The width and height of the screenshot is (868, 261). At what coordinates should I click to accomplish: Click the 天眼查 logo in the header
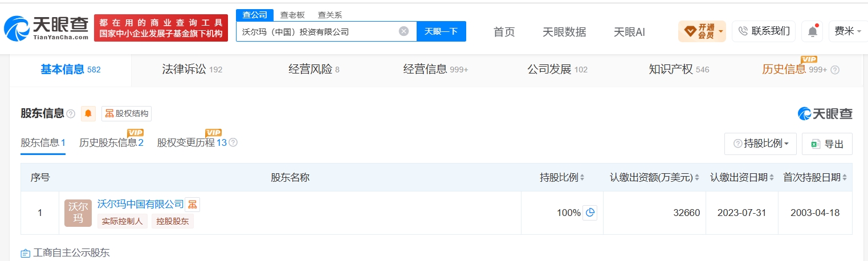coord(46,28)
